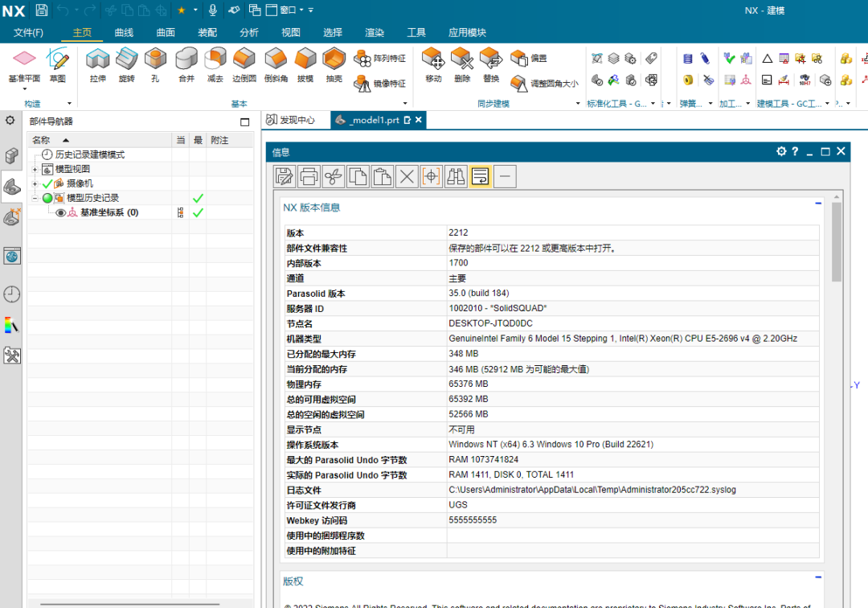This screenshot has width=868, height=608.
Task: Select the 调整圆角大小 resize blend tool
Action: (544, 84)
